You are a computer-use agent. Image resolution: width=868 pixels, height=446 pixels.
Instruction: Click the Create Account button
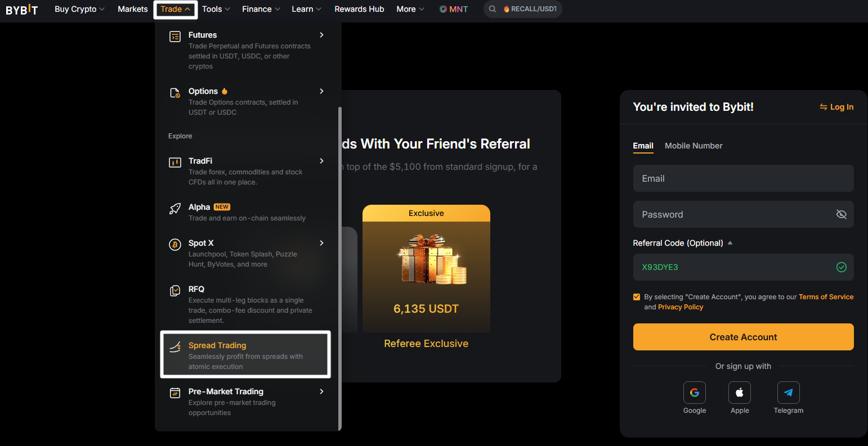743,337
